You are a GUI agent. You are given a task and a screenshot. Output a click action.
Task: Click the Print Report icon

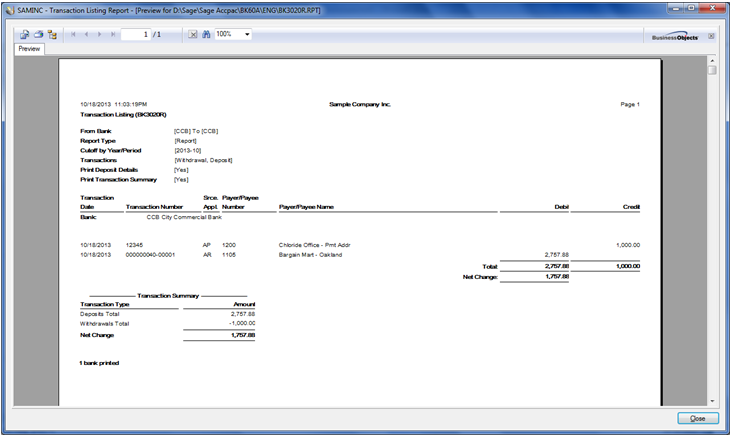[x=38, y=34]
